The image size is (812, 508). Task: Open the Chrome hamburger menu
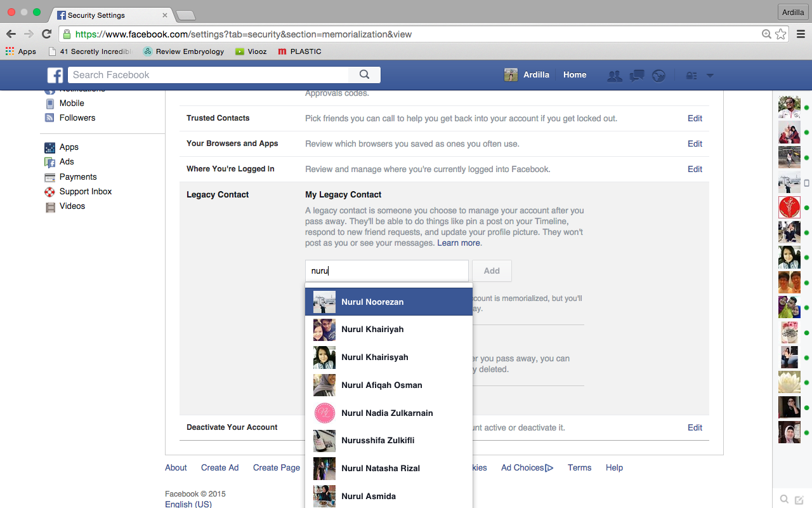pos(801,34)
